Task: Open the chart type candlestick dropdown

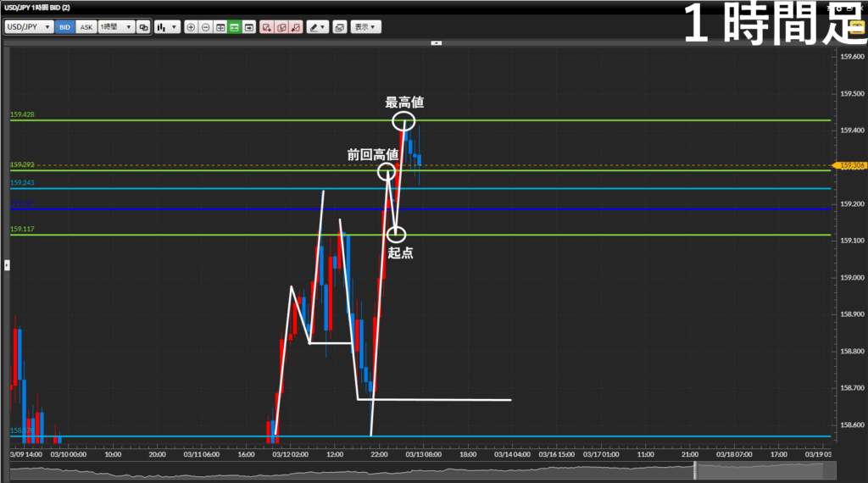Action: click(x=167, y=27)
